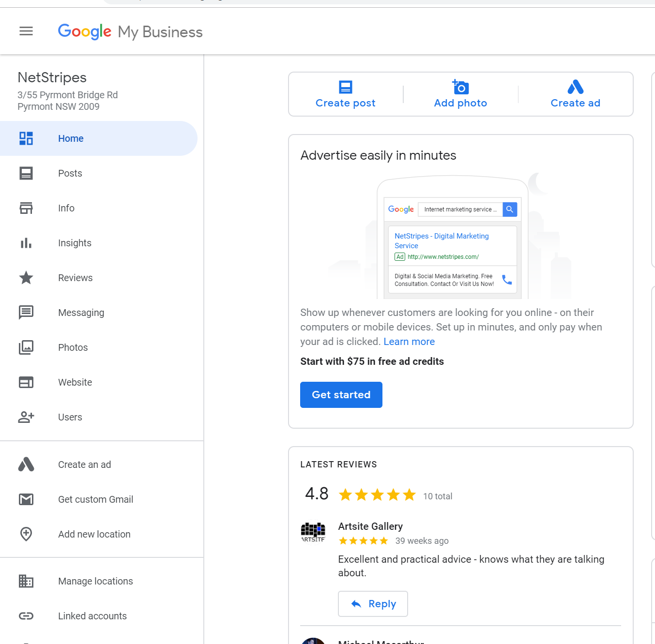
Task: Click the search magnifier in ad preview
Action: click(x=510, y=210)
